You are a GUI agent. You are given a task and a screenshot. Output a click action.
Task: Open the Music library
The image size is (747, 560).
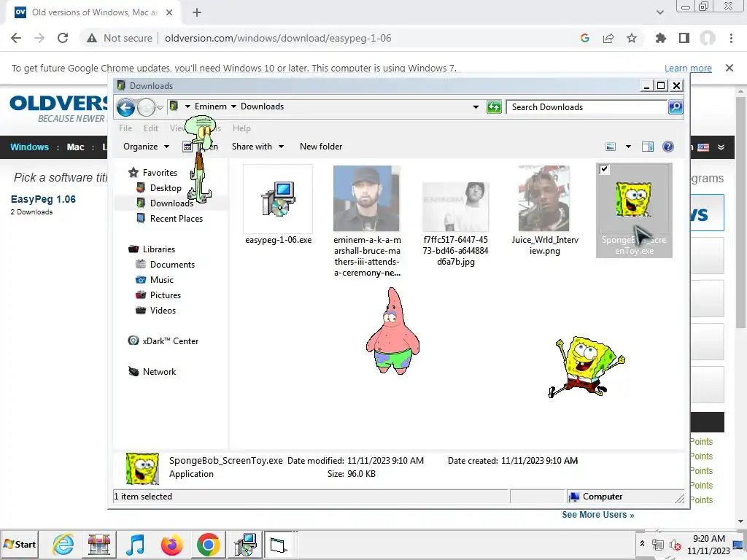(161, 279)
